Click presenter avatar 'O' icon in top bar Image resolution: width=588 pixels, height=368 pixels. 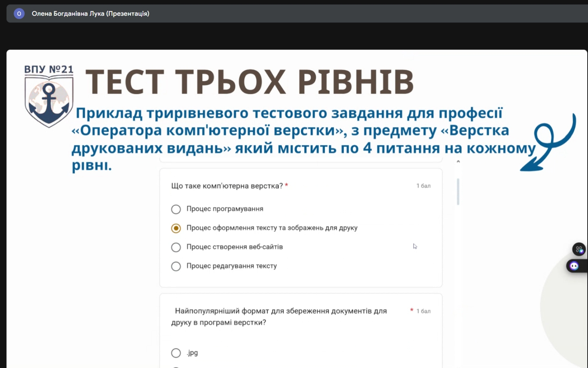tap(19, 14)
